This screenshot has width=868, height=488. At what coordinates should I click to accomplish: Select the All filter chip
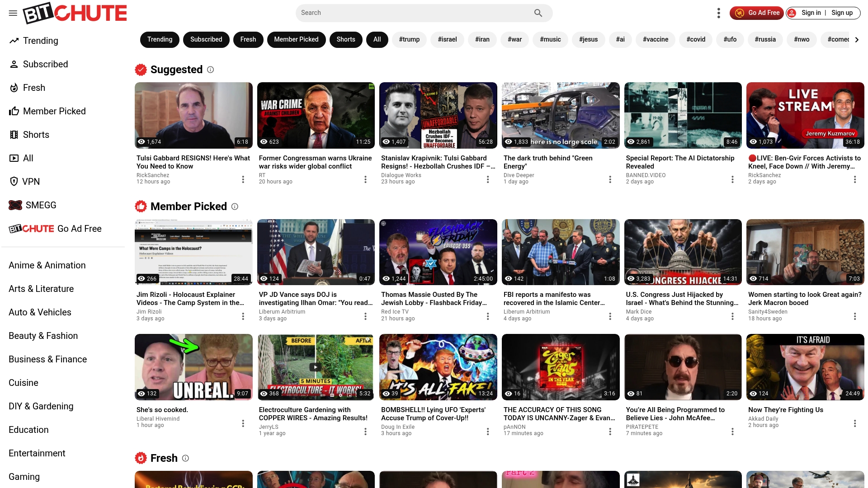click(x=377, y=40)
